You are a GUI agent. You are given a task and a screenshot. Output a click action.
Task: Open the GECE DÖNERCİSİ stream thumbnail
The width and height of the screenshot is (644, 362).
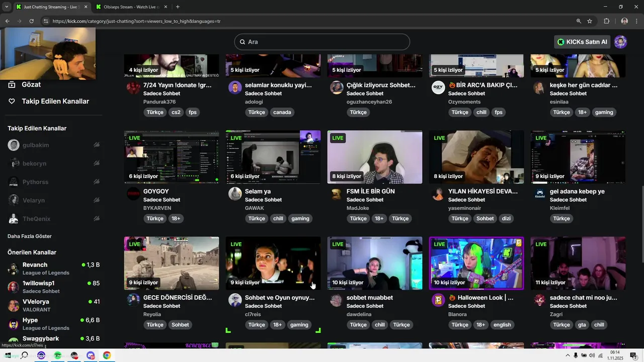(x=172, y=263)
